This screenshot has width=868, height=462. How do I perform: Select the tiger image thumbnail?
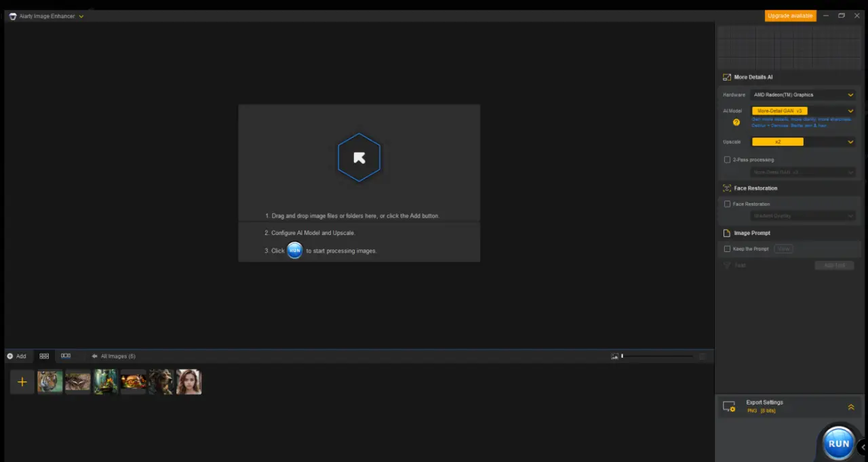pyautogui.click(x=50, y=382)
